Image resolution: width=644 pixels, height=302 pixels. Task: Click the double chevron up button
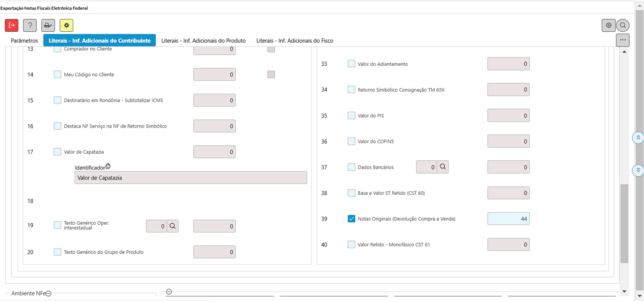(x=638, y=138)
